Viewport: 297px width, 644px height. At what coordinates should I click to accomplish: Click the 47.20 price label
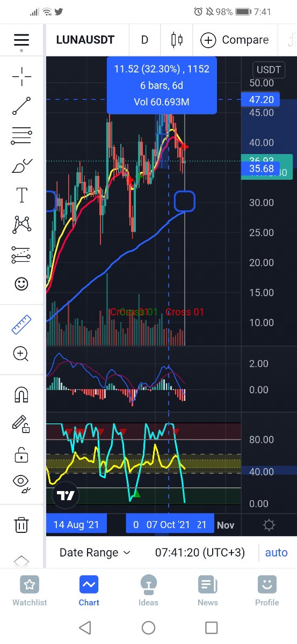pos(262,100)
